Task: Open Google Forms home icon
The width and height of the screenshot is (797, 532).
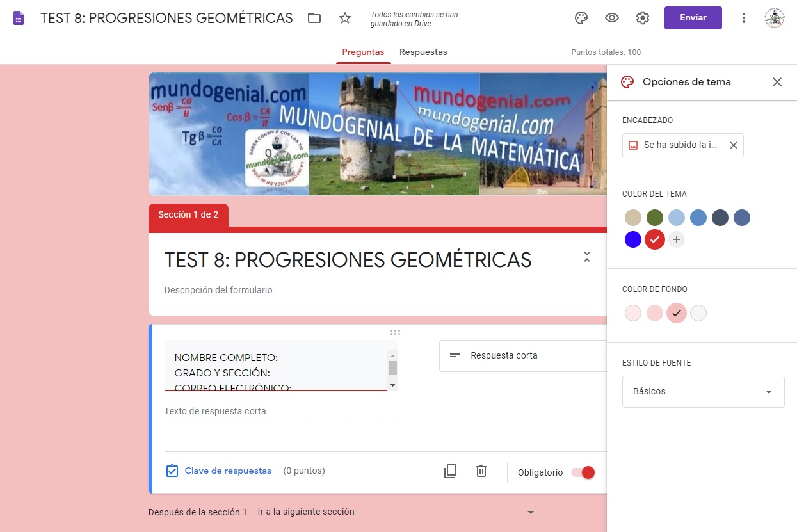Action: (x=19, y=18)
